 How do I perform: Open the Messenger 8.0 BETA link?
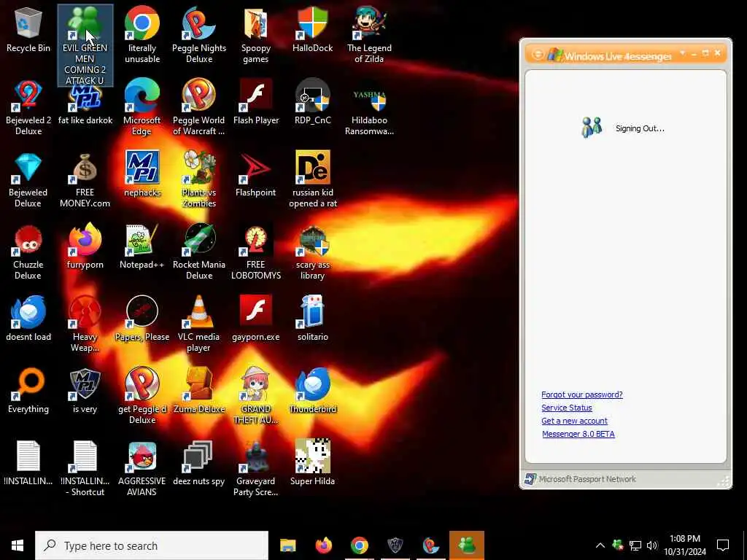click(x=578, y=434)
